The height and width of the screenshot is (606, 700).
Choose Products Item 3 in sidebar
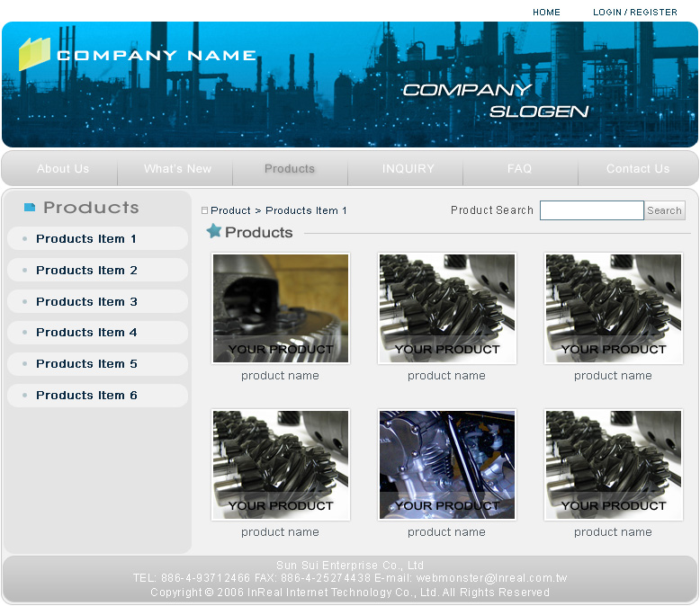(x=86, y=301)
